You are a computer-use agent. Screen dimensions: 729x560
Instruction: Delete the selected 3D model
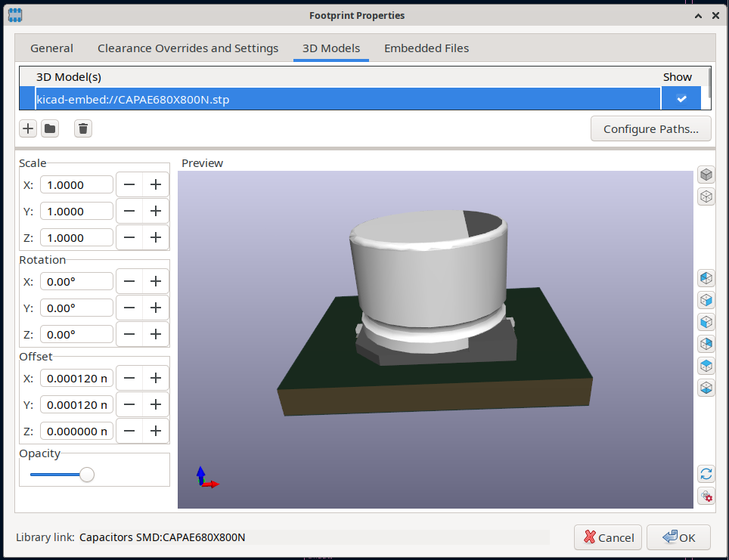click(x=84, y=128)
